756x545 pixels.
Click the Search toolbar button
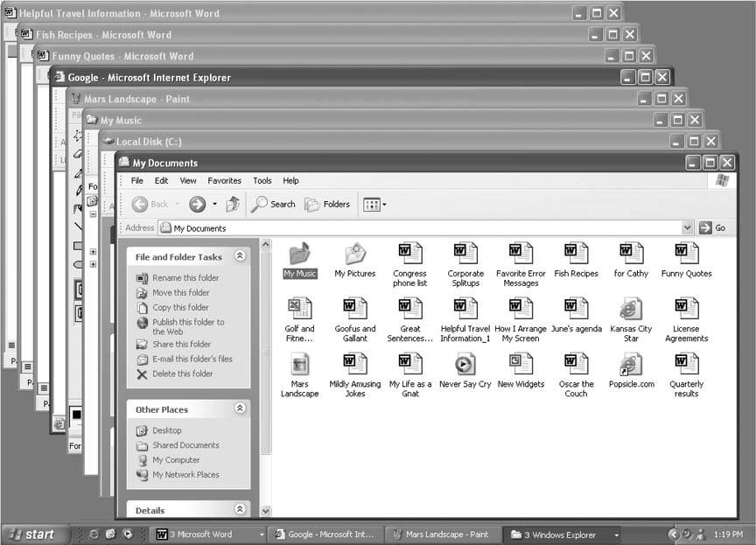pyautogui.click(x=274, y=204)
